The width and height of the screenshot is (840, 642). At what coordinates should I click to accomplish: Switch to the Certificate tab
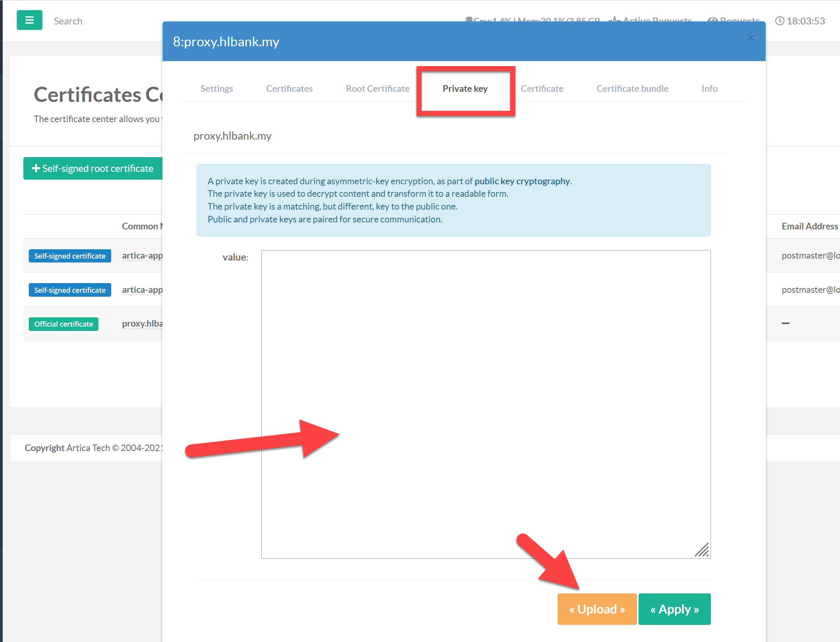click(x=542, y=89)
